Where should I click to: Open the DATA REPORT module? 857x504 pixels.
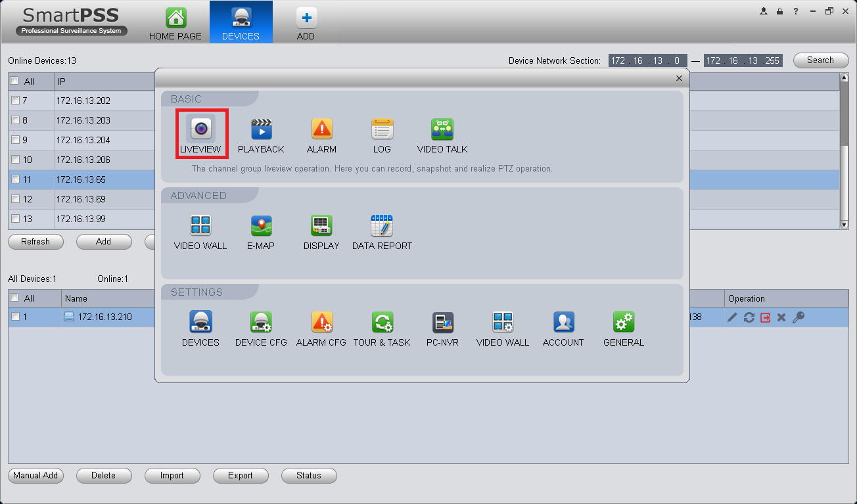pos(382,233)
